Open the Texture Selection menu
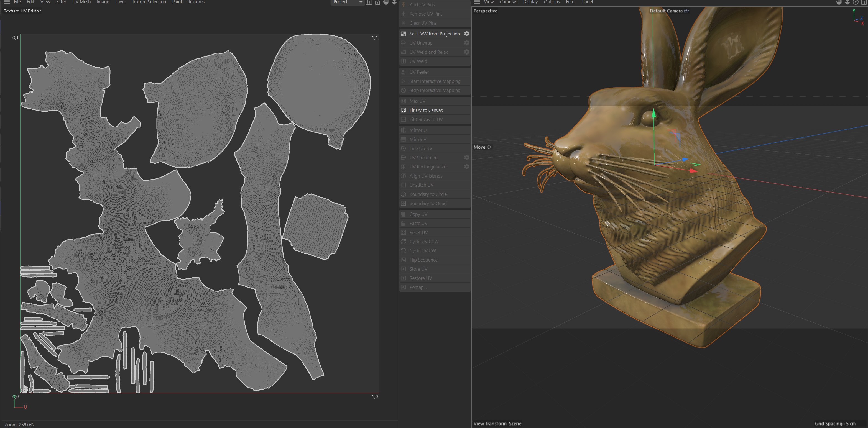 coord(149,2)
